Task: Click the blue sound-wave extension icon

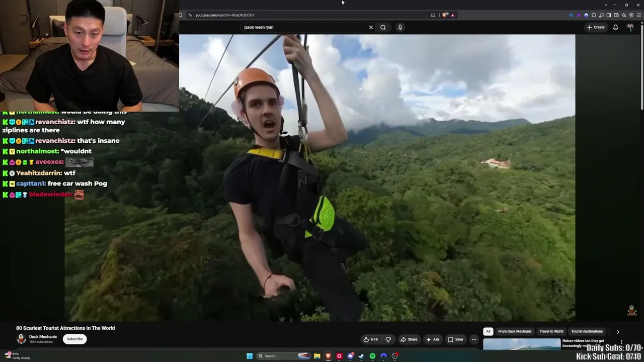Action: point(571,15)
